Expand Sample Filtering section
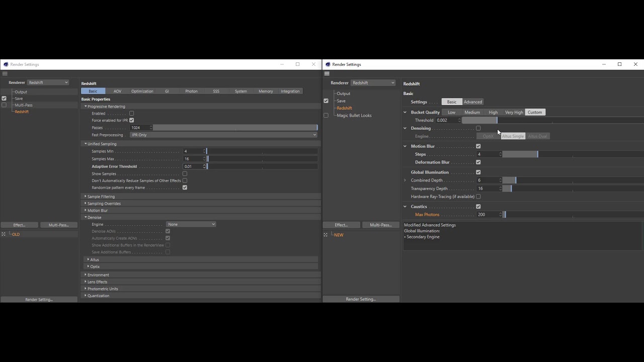 [86, 197]
